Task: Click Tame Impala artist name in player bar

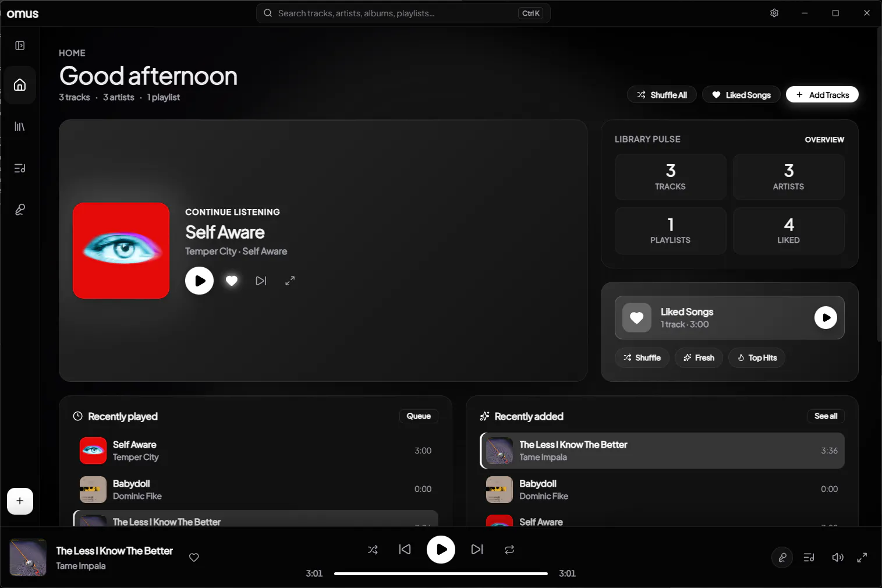Action: tap(81, 566)
